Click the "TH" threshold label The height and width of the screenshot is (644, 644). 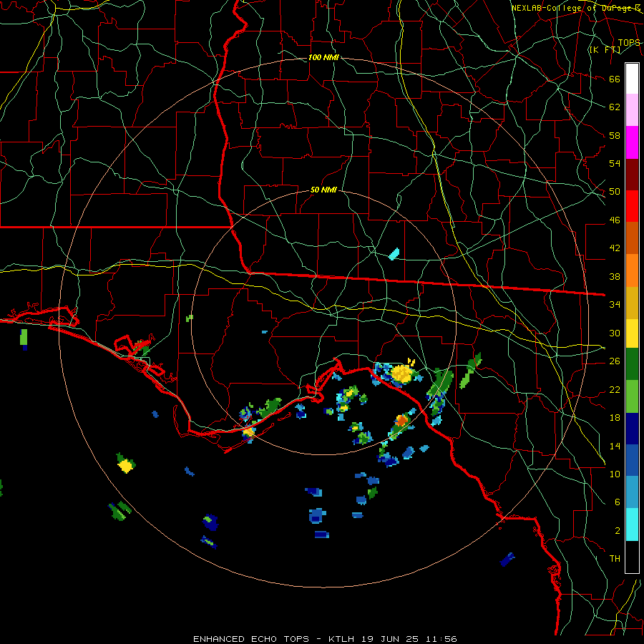615,559
